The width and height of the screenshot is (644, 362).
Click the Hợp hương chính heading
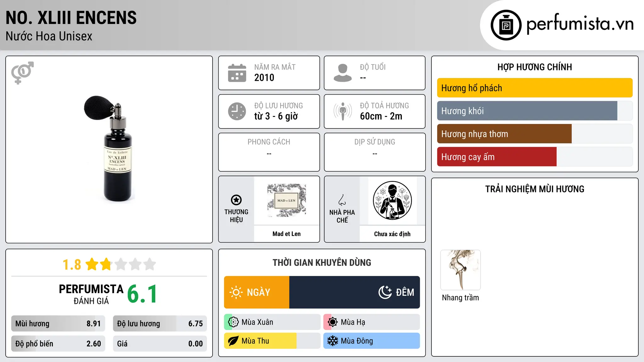[x=535, y=67]
